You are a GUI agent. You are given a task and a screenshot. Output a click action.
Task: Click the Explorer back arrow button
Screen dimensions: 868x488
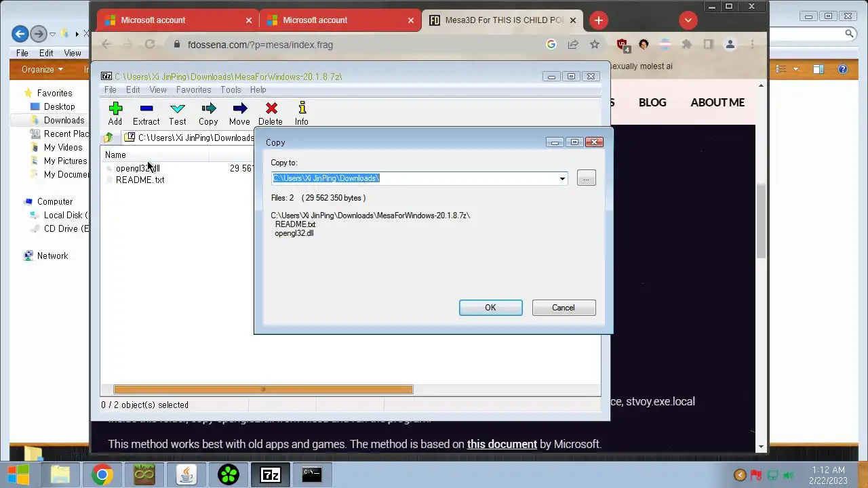20,33
